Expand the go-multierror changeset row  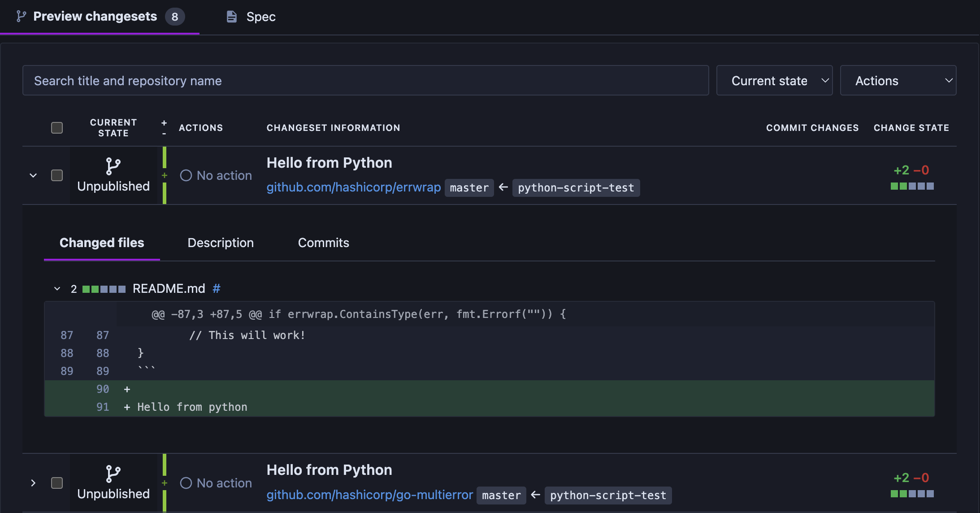point(33,483)
